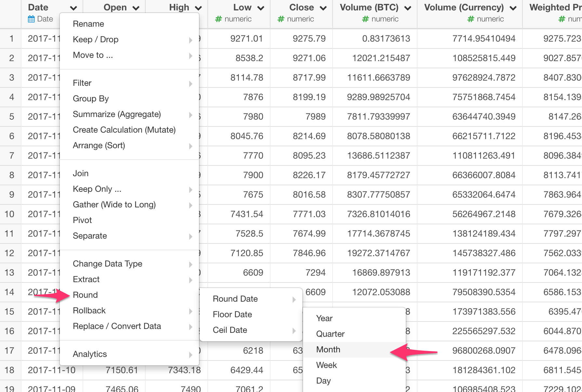Click Volume (BTC) cell 19272.3714767
The height and width of the screenshot is (392, 582).
click(x=379, y=253)
